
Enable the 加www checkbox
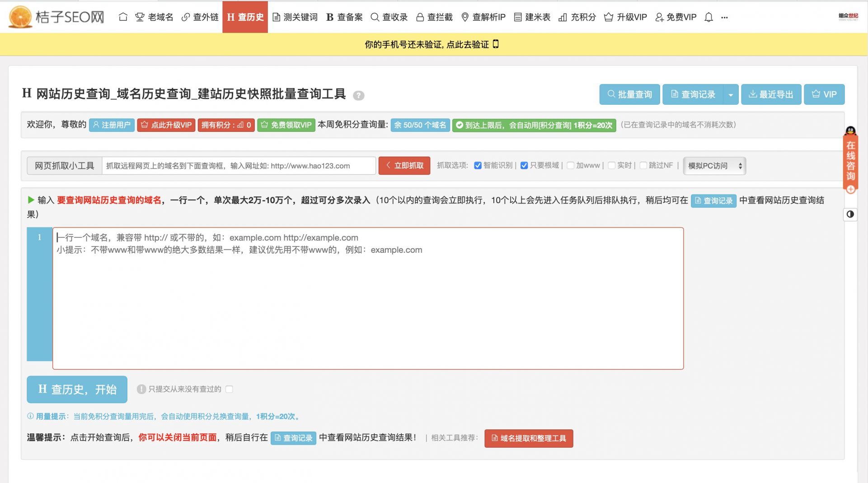tap(570, 166)
